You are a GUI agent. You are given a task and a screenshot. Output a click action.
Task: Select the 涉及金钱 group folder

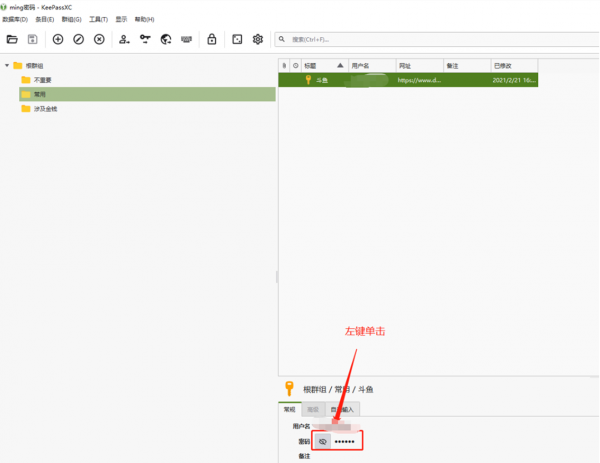(x=45, y=108)
